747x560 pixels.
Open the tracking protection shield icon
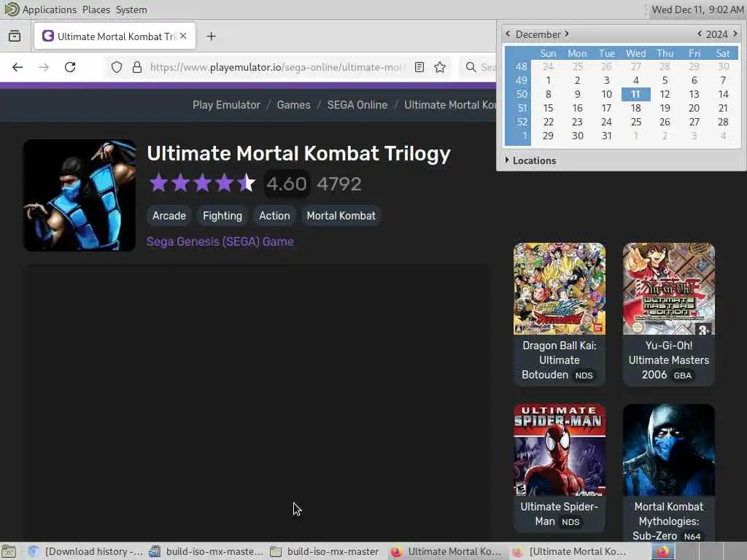pos(117,67)
